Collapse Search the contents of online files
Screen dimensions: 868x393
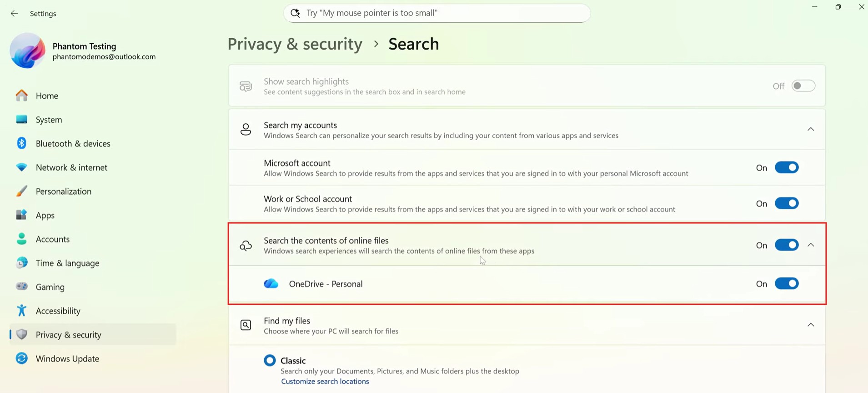click(811, 245)
